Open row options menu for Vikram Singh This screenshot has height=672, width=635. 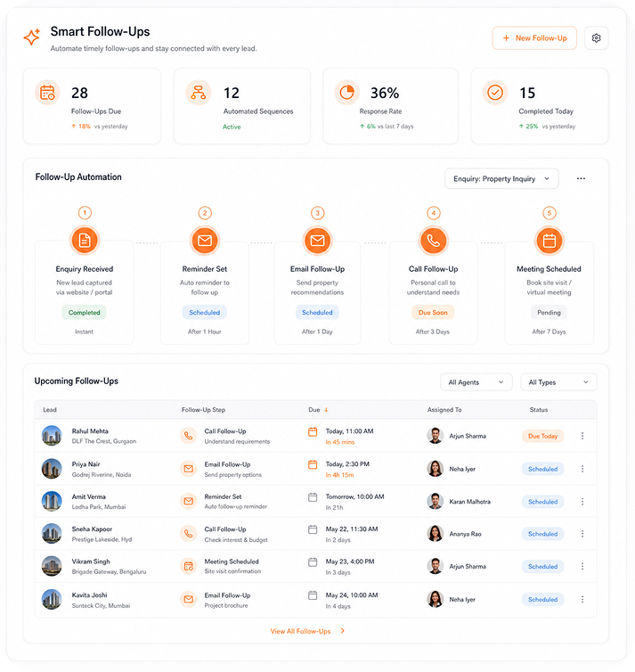(x=582, y=567)
